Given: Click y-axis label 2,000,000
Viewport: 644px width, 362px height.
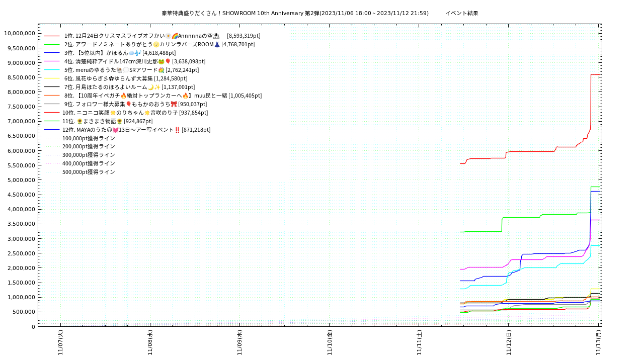Looking at the screenshot, I should (21, 268).
